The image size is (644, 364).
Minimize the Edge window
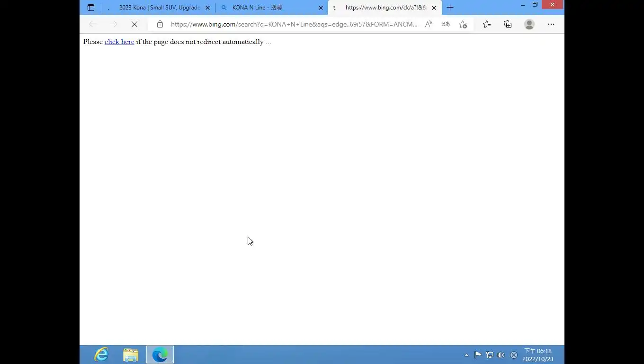coord(523,5)
